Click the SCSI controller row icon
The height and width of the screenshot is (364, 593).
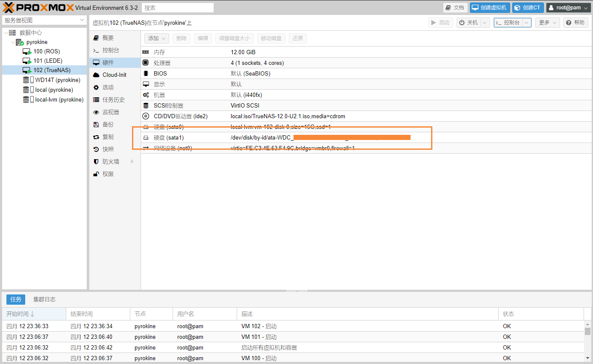click(146, 105)
